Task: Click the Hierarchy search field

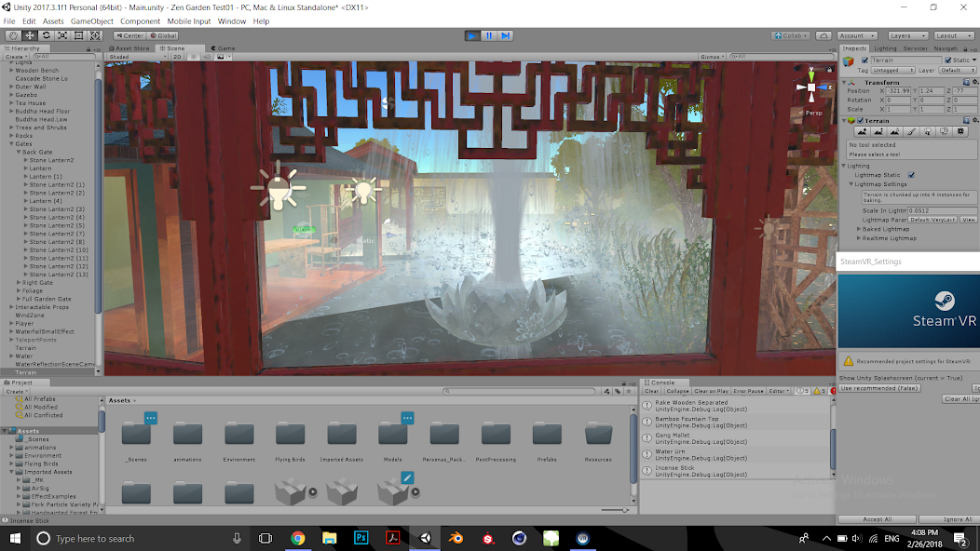Action: coord(64,56)
